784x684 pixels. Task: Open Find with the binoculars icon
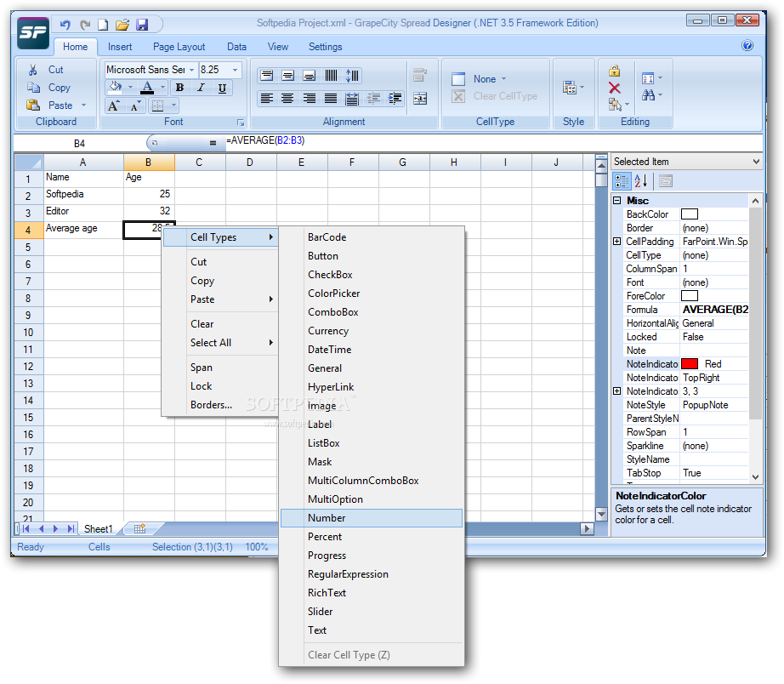tap(648, 95)
